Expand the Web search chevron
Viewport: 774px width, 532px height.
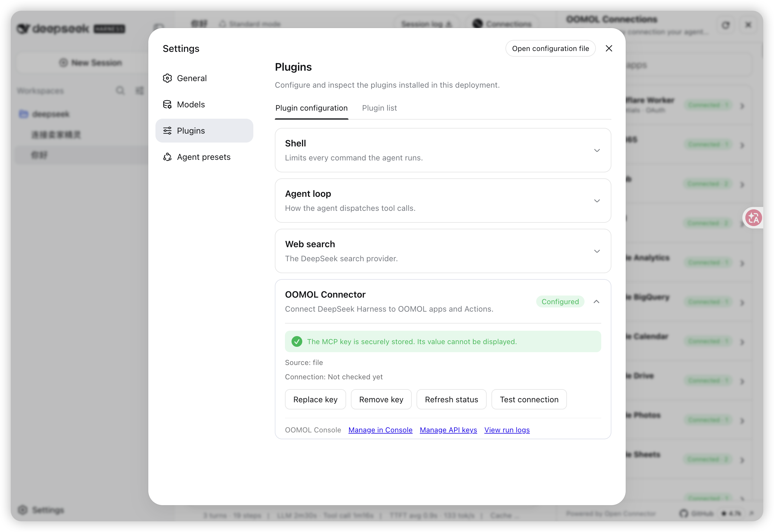(596, 251)
